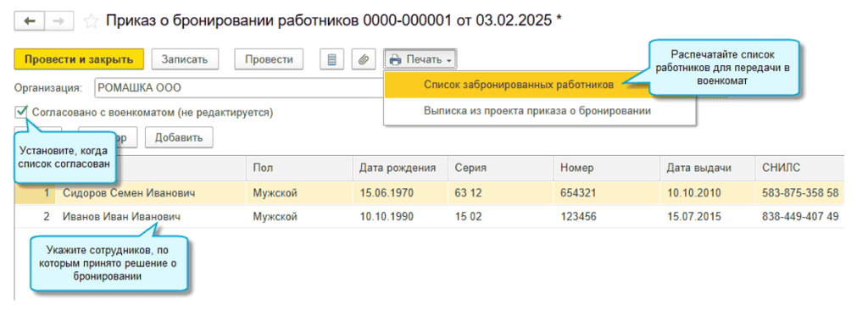Click the Серия column header

tap(500, 168)
